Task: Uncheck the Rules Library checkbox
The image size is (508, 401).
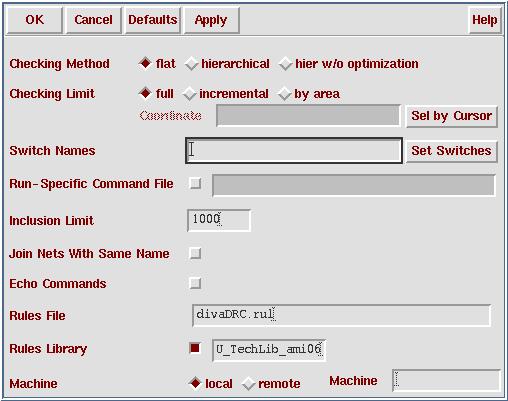Action: click(195, 348)
